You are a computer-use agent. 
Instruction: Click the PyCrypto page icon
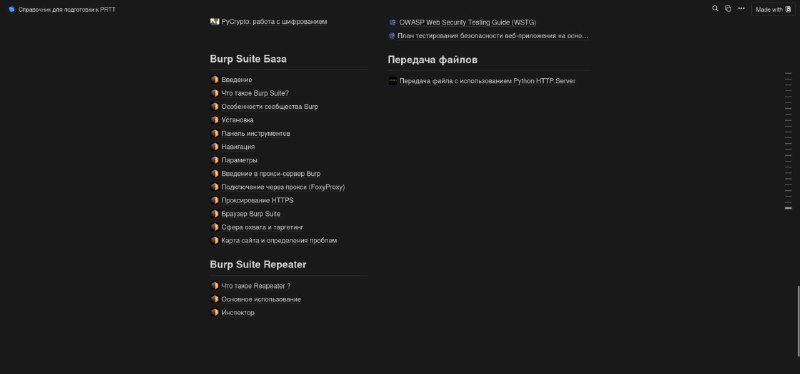214,21
